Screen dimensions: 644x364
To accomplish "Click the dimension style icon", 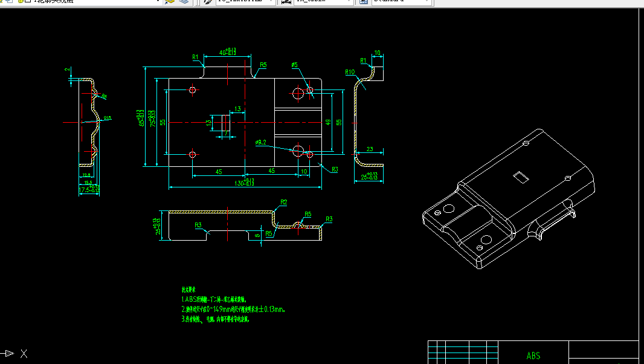I will tap(286, 2).
